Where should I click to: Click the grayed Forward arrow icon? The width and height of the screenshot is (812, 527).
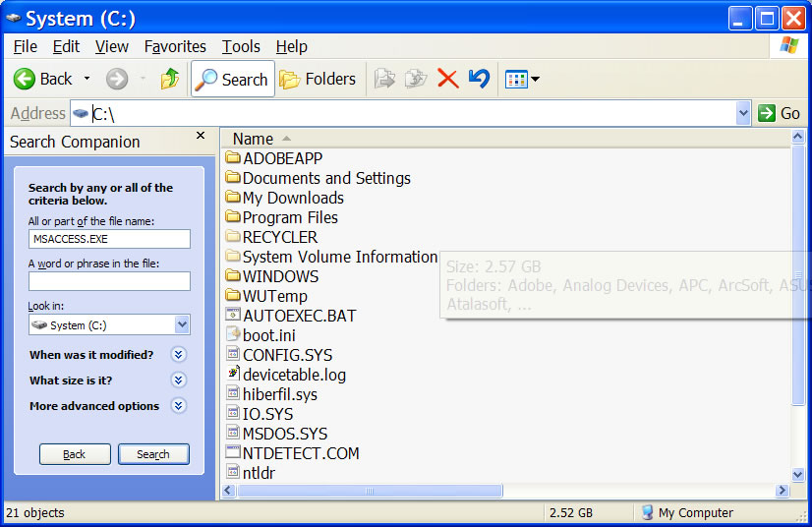(x=117, y=80)
